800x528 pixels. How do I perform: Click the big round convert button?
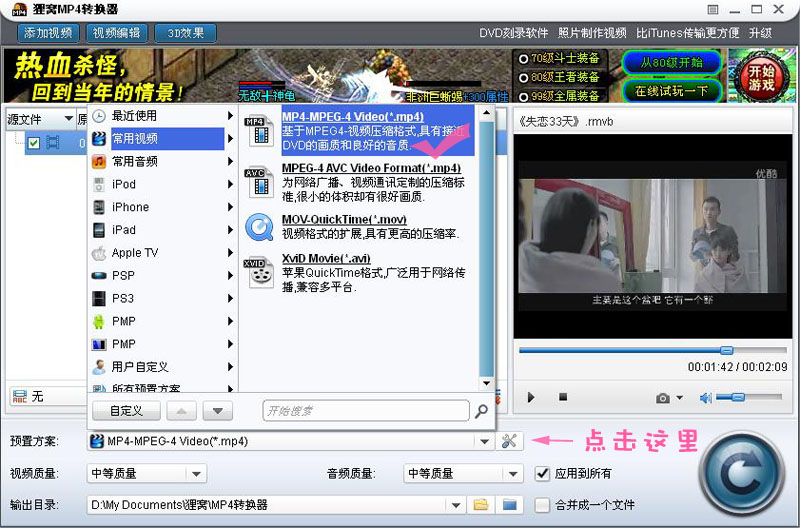tap(741, 474)
